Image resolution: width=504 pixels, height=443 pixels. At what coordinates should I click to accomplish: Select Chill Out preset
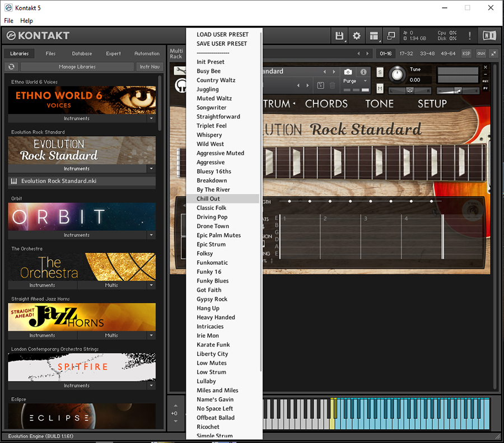click(x=222, y=199)
